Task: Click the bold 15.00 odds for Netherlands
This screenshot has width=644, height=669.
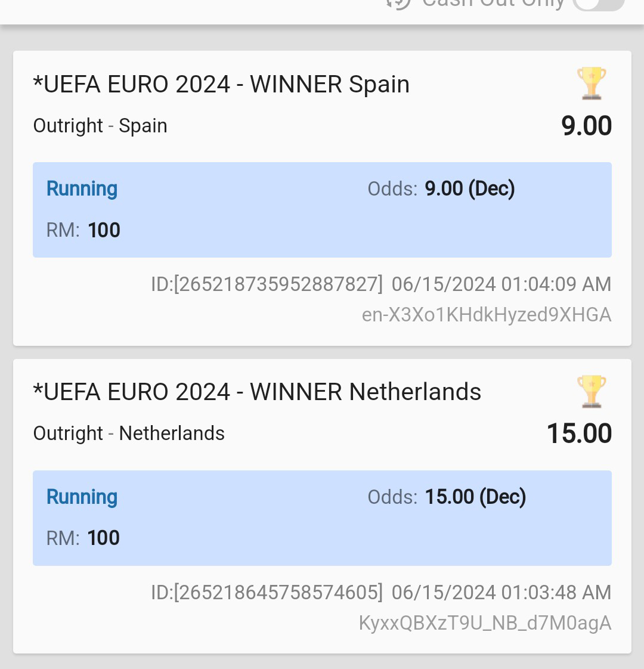Action: tap(579, 434)
